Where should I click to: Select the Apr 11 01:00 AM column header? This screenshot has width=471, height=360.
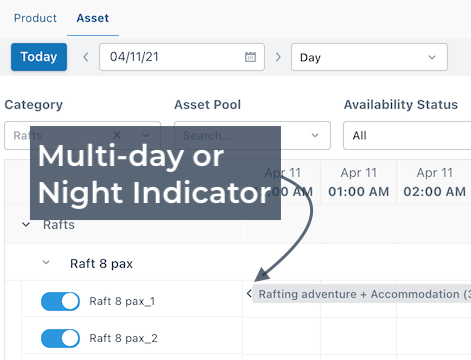pyautogui.click(x=359, y=182)
